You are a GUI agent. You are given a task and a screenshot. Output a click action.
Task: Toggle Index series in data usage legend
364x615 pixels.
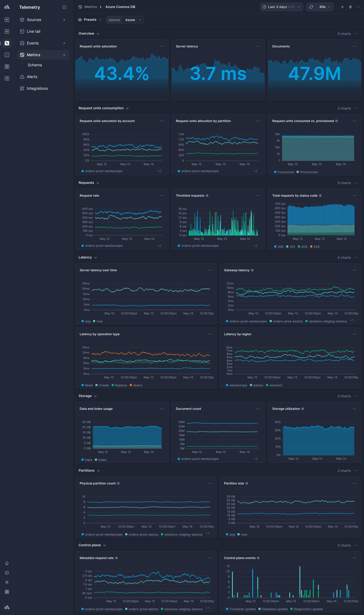101,460
